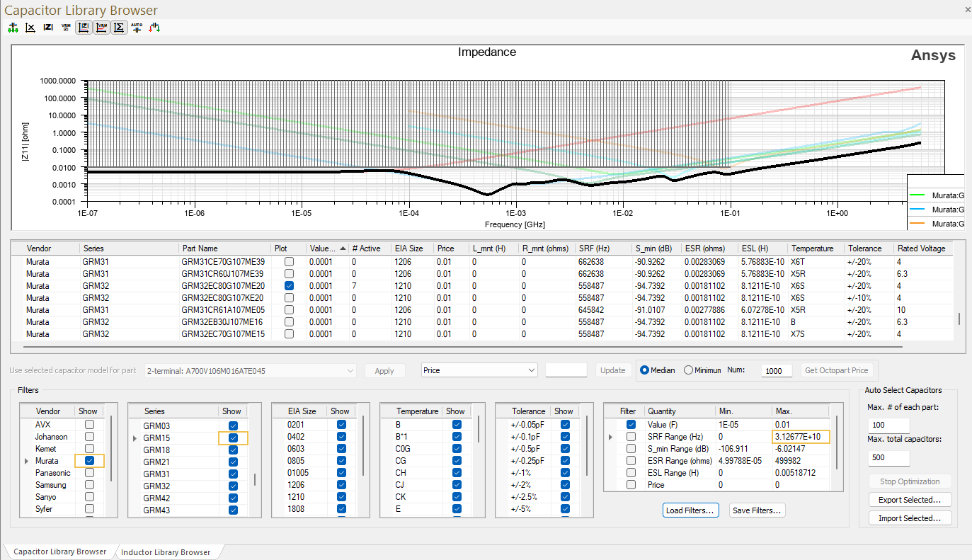Toggle the Sigma sum plot icon
The width and height of the screenshot is (972, 560).
pos(119,28)
